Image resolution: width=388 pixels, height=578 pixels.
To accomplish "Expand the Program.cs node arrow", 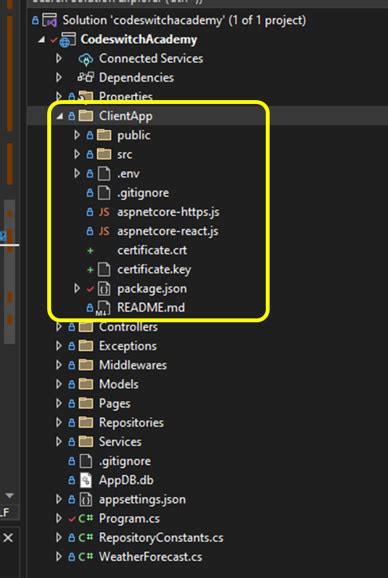I will tap(59, 519).
